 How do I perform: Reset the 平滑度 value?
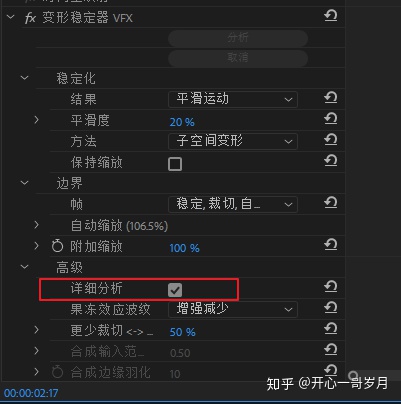click(x=330, y=119)
